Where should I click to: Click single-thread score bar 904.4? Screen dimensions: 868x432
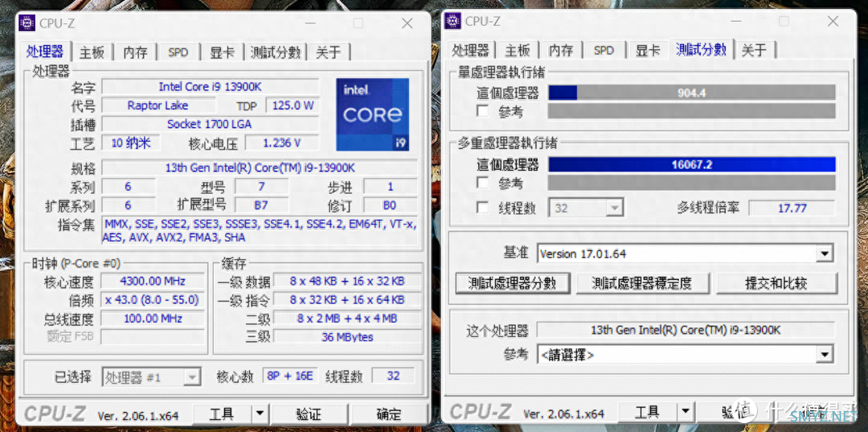[691, 93]
